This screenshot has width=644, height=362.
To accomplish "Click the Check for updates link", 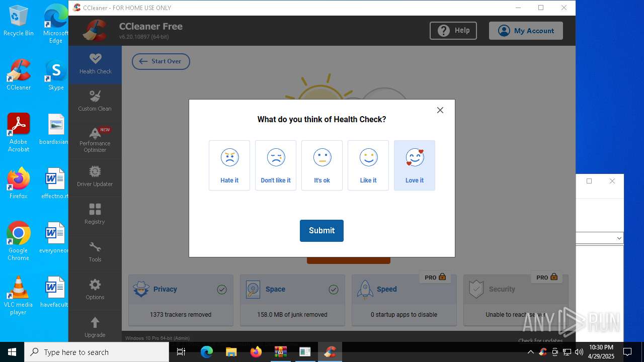I will (540, 340).
